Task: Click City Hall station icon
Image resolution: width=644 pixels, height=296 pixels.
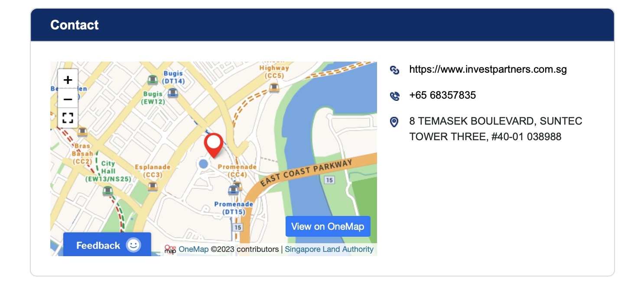Action: point(107,191)
